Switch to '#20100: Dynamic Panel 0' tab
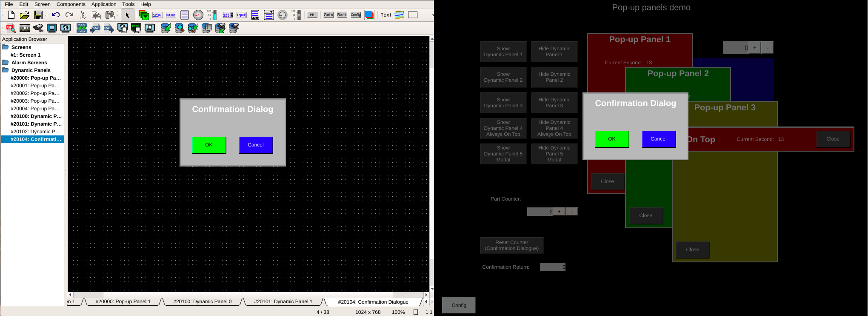868x316 pixels. [x=202, y=302]
